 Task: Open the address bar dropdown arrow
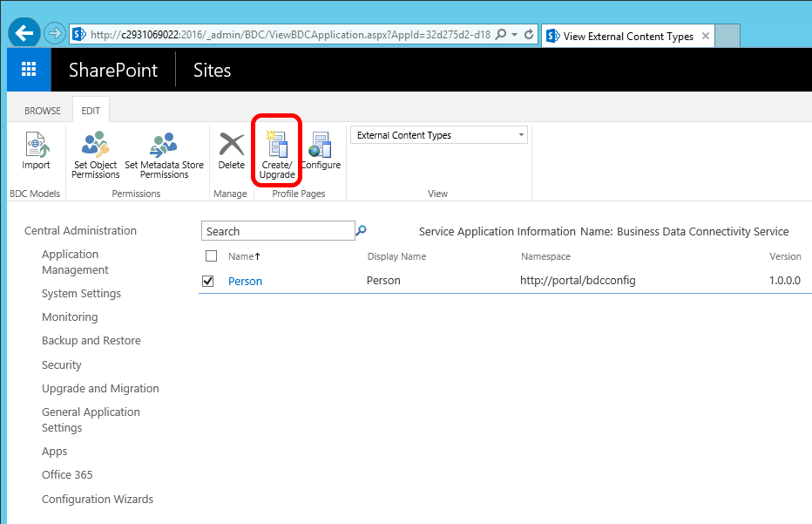(514, 35)
